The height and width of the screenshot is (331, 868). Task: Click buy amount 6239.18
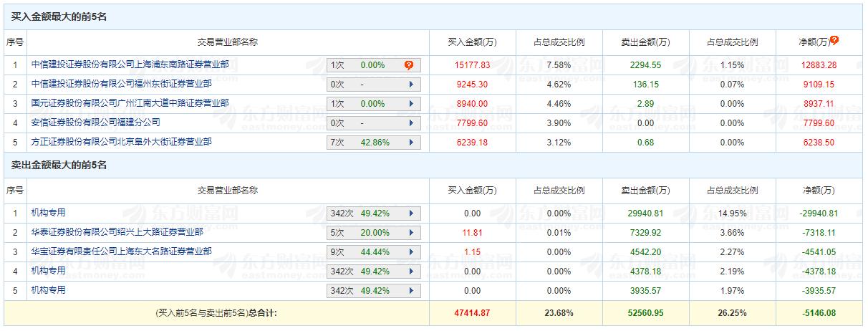(x=472, y=143)
